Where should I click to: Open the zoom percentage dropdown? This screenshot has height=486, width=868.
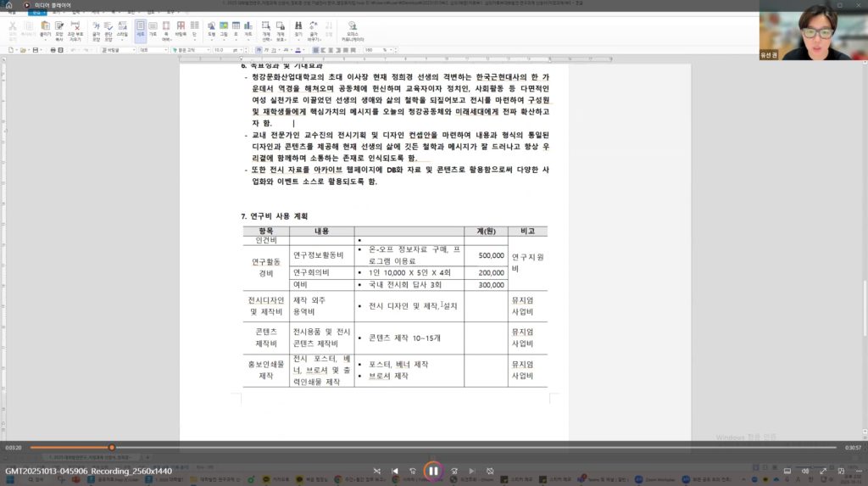[375, 50]
